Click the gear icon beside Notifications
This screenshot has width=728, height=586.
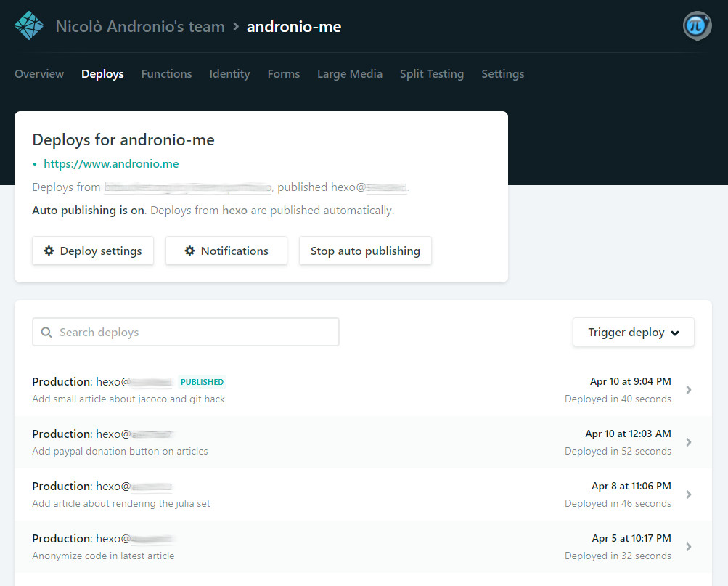pos(189,251)
